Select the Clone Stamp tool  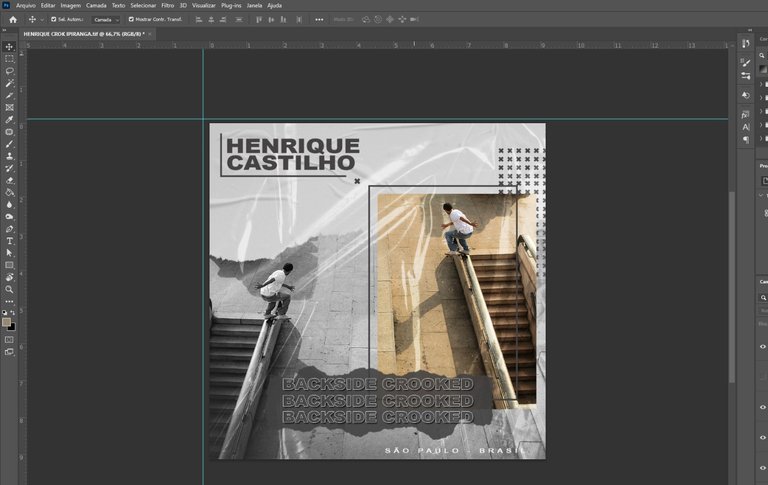[9, 156]
